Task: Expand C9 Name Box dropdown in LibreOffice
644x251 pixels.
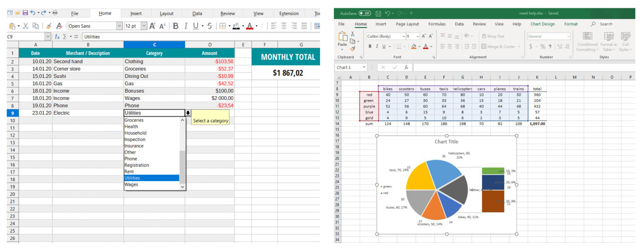Action: point(48,36)
